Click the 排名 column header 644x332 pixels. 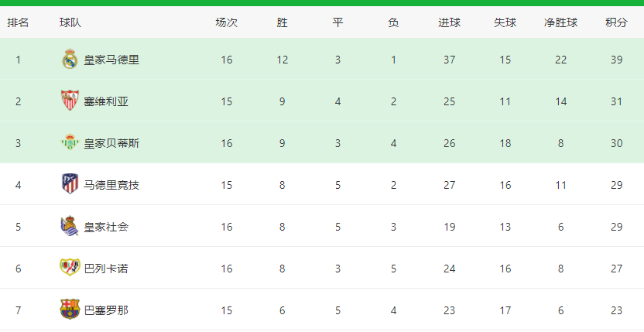tap(18, 22)
